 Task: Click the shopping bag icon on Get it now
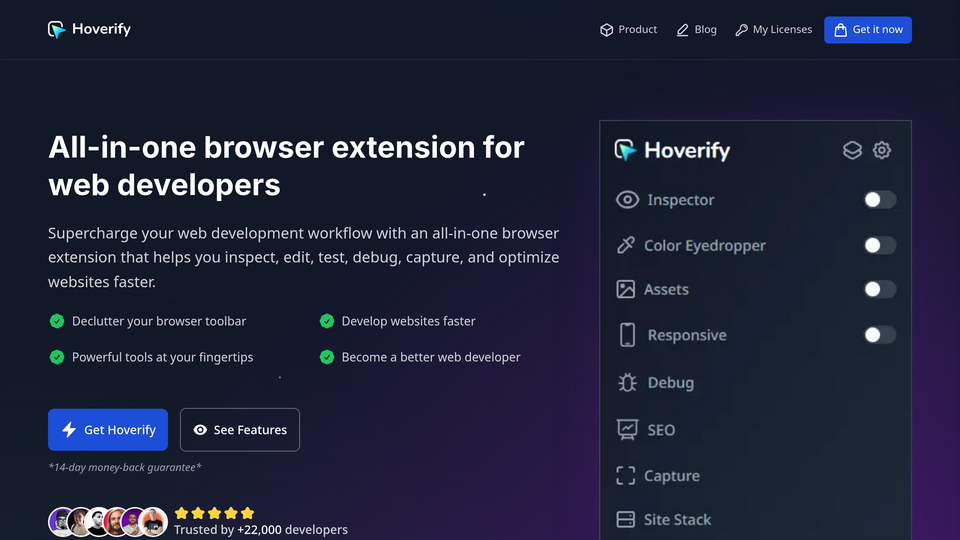(841, 30)
